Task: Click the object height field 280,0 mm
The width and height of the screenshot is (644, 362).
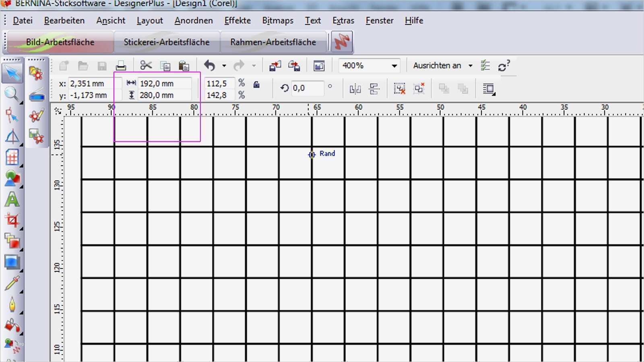Action: click(x=165, y=95)
